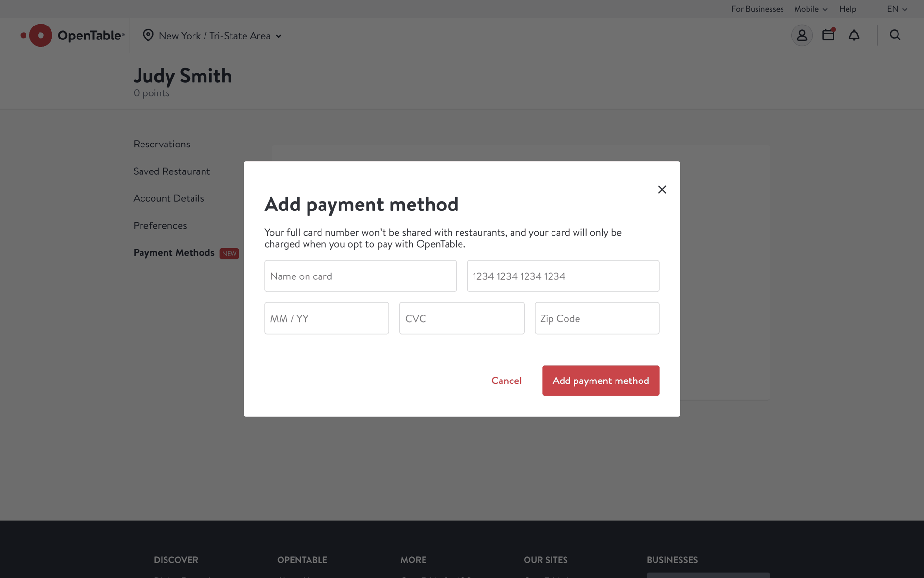
Task: Click the NEW badge beside Payment Methods
Action: tap(230, 253)
